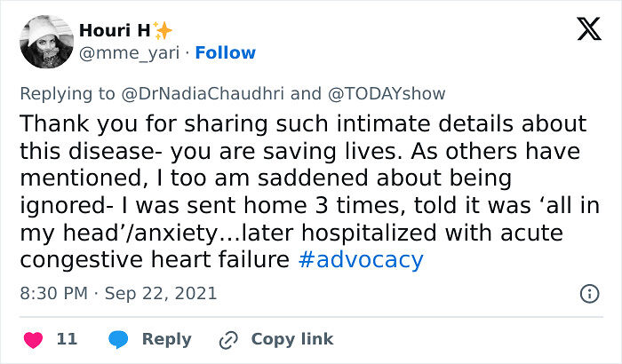This screenshot has height=364, width=622.
Task: Click the sparkle emoji beside Houri H
Action: pos(163,31)
